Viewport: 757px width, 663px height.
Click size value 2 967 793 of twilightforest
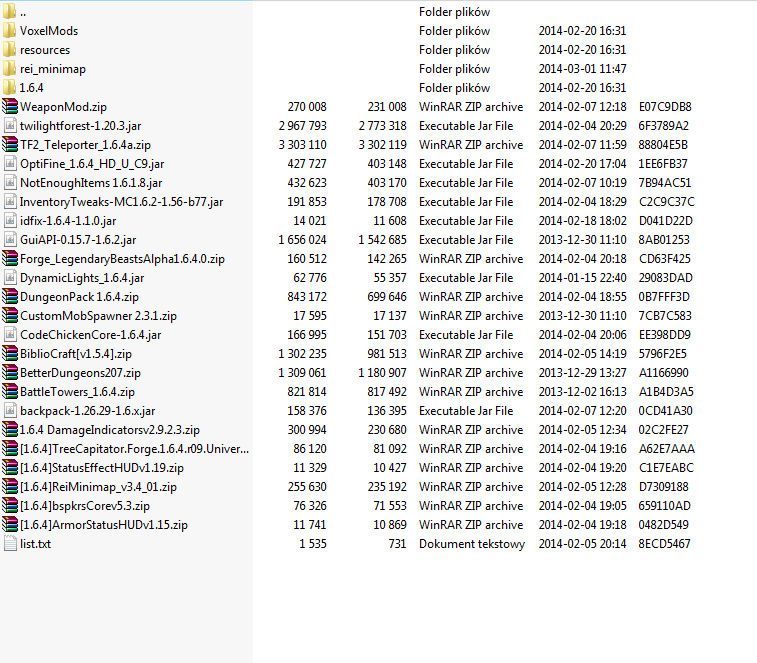[x=303, y=126]
